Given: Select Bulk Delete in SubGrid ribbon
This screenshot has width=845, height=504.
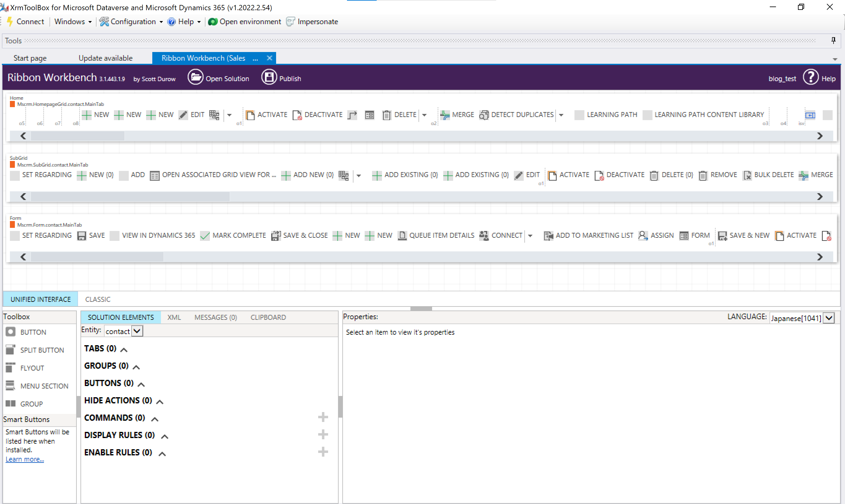Looking at the screenshot, I should (x=769, y=175).
